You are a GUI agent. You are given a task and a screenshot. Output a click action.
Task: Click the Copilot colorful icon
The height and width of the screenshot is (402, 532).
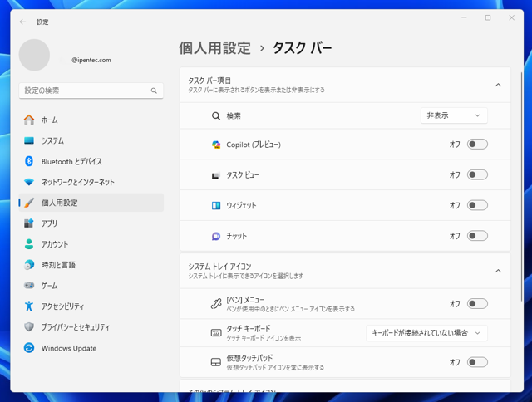[x=216, y=145]
